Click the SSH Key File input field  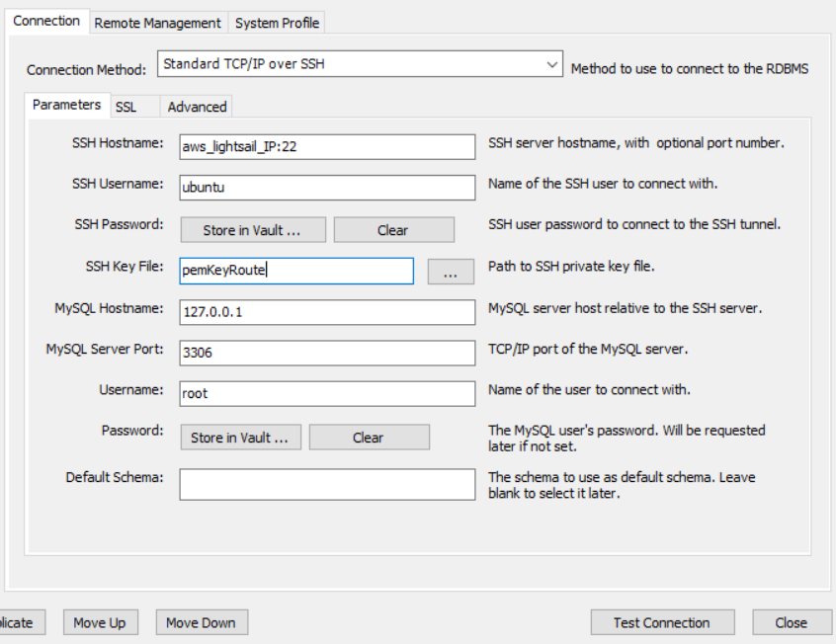click(x=296, y=271)
